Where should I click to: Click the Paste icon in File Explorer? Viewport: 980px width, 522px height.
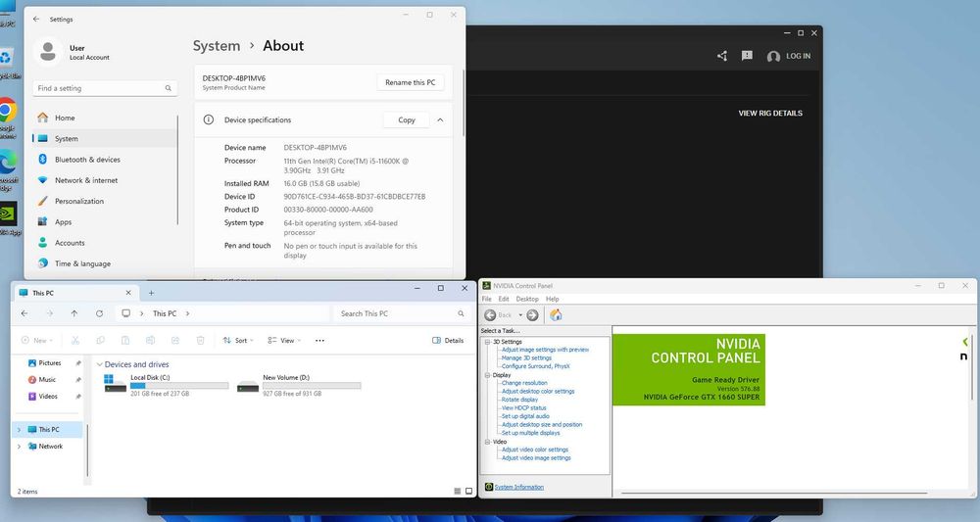click(125, 340)
